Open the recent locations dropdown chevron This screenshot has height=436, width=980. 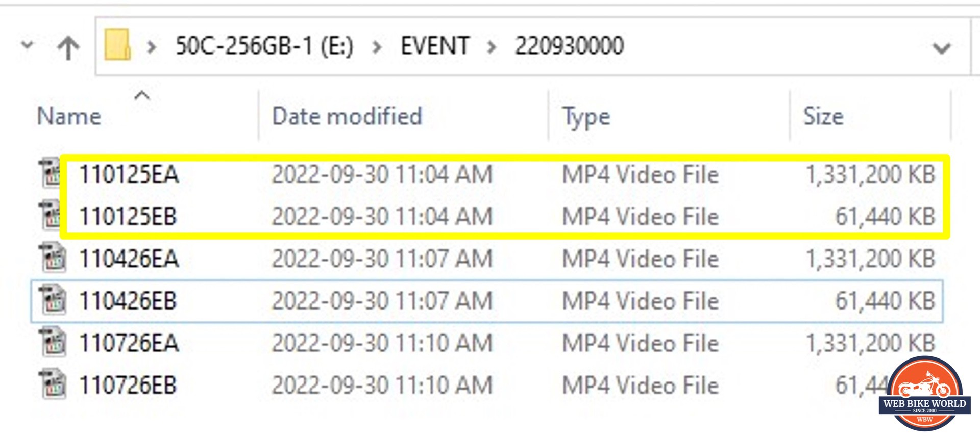point(27,45)
